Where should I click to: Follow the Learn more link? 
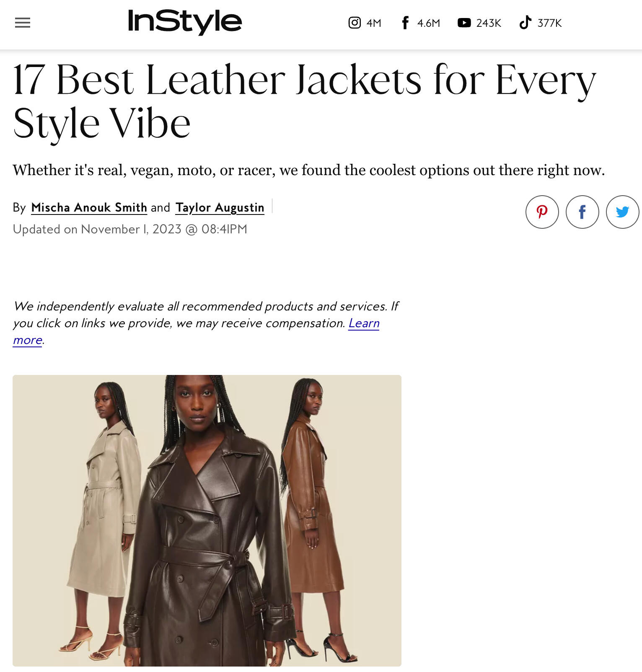196,331
